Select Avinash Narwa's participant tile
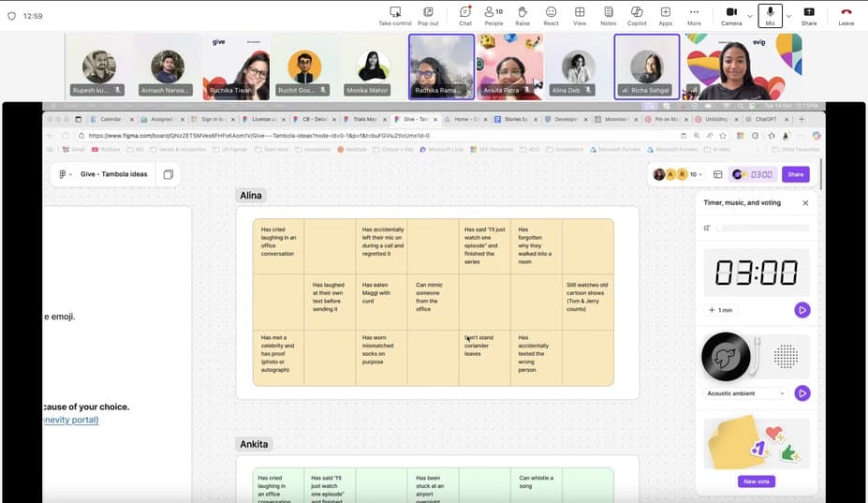868x503 pixels. click(168, 67)
